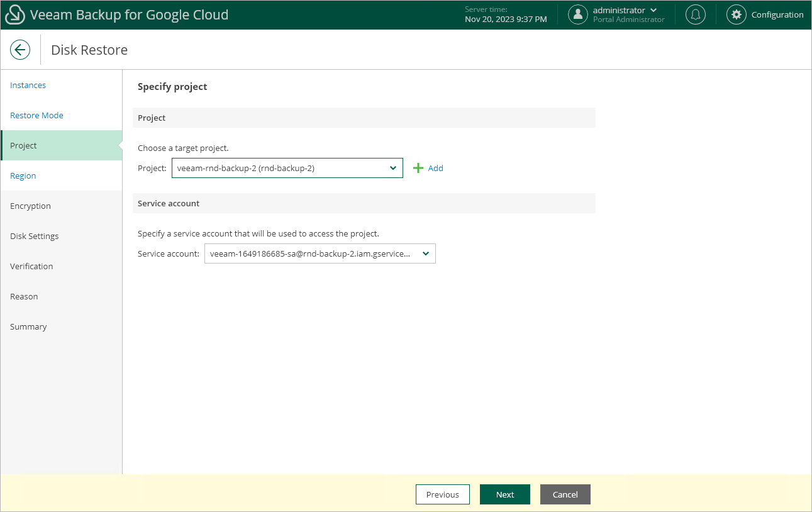Open the Disk Settings step
The height and width of the screenshot is (512, 812).
pyautogui.click(x=61, y=236)
